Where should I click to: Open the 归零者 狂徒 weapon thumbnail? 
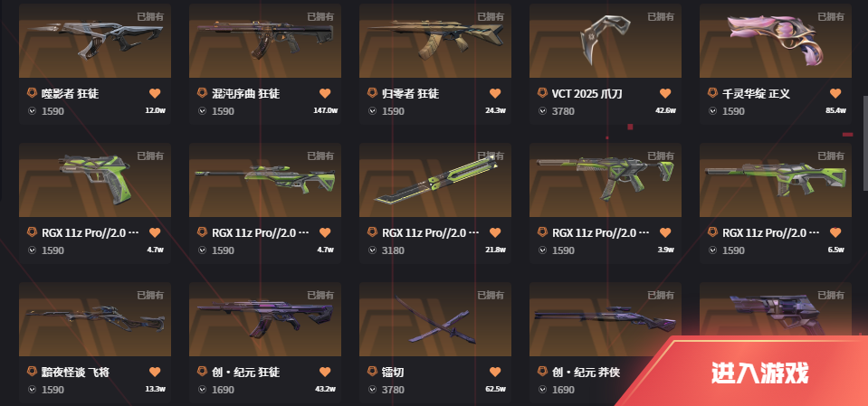[435, 41]
